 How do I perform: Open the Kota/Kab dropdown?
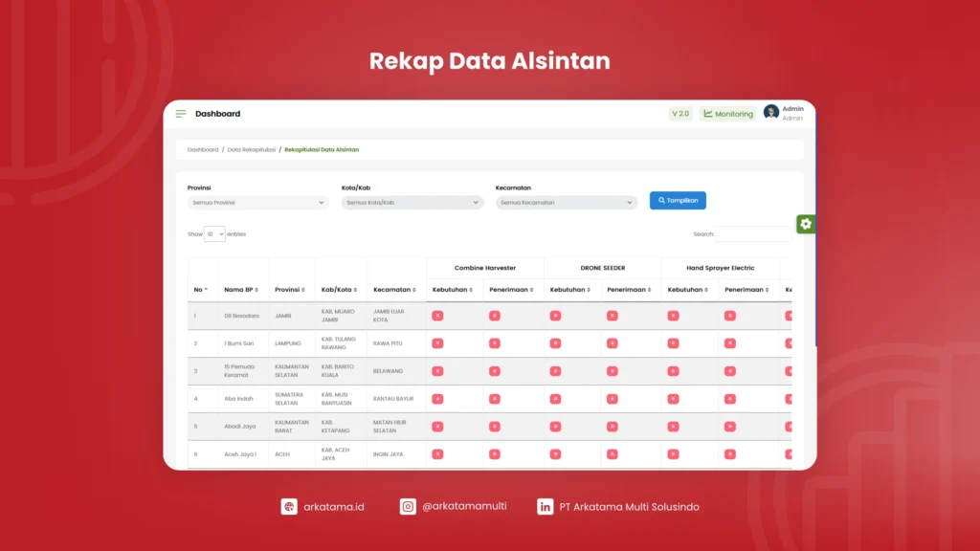click(x=412, y=203)
